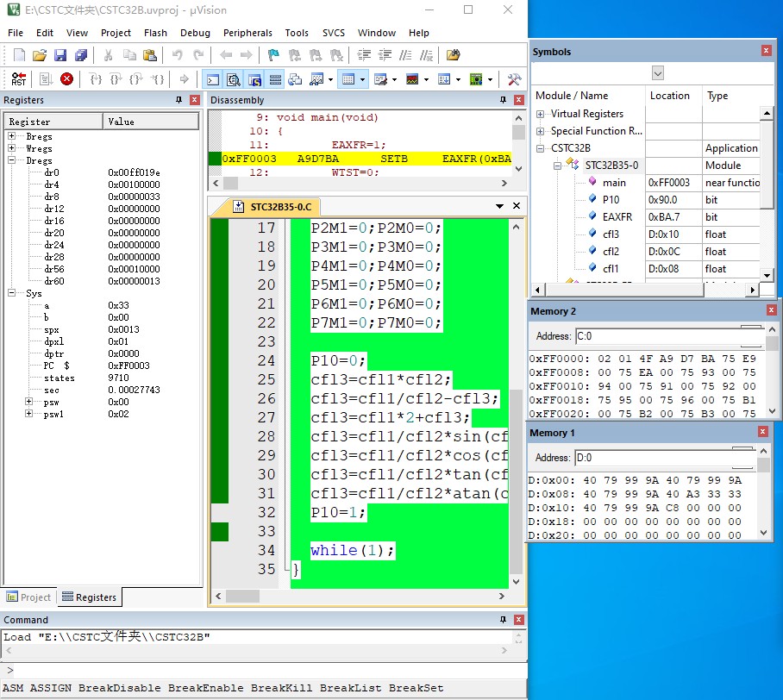Open Find in Files

coord(453,55)
